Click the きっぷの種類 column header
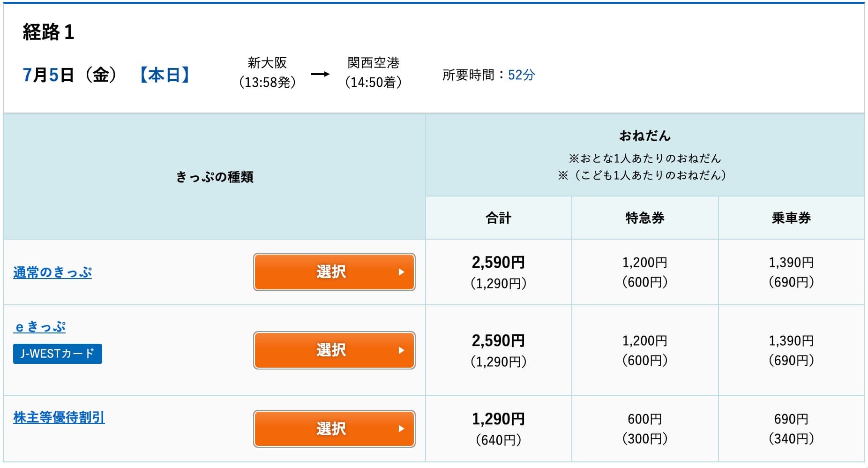This screenshot has width=868, height=468. click(215, 177)
